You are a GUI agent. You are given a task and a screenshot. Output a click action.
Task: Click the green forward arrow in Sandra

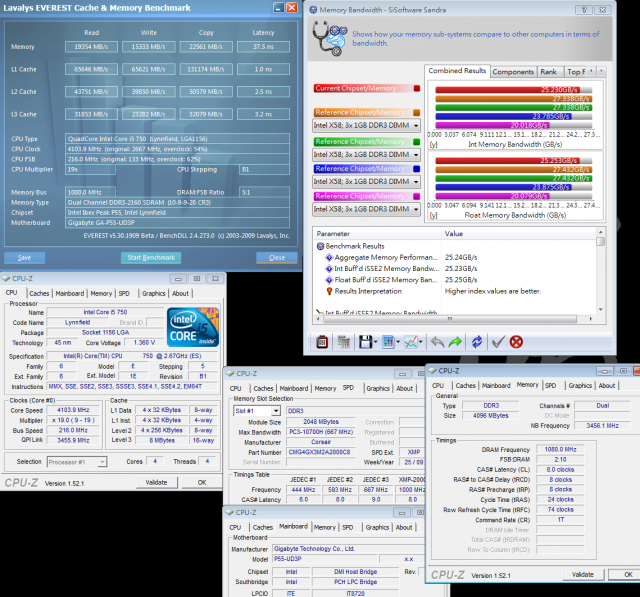click(455, 342)
